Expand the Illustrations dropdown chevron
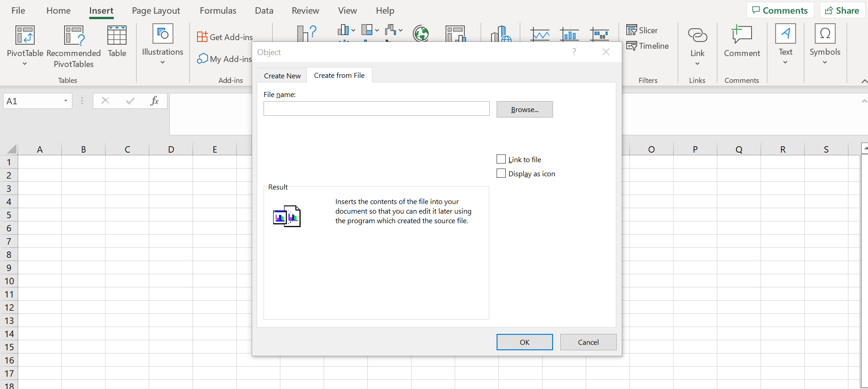This screenshot has height=389, width=868. coord(162,62)
